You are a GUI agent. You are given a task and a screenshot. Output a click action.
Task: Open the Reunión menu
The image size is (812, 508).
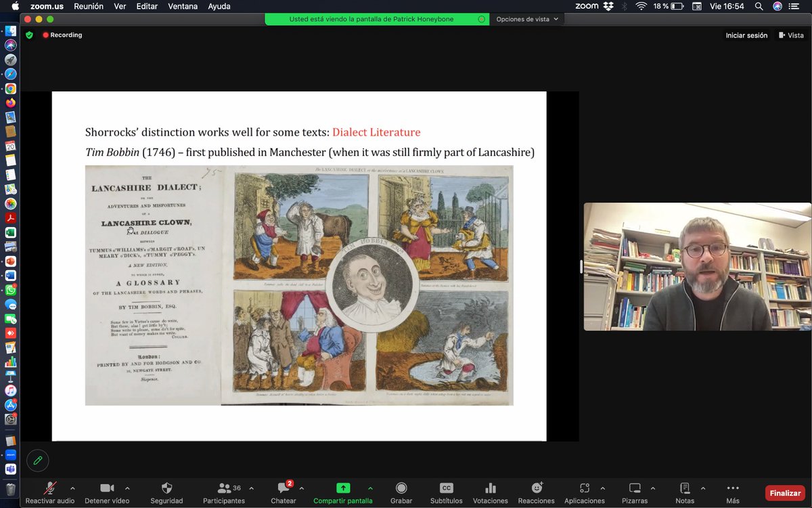(x=89, y=6)
